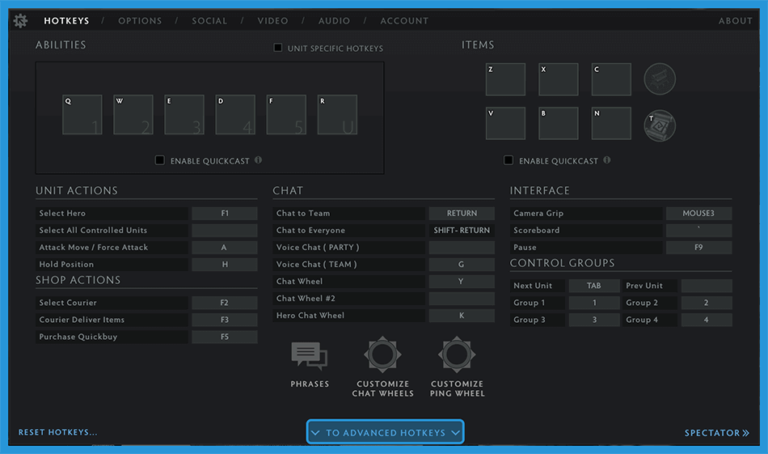This screenshot has height=454, width=768.
Task: Click the quickcast info icon under Items
Action: 607,160
